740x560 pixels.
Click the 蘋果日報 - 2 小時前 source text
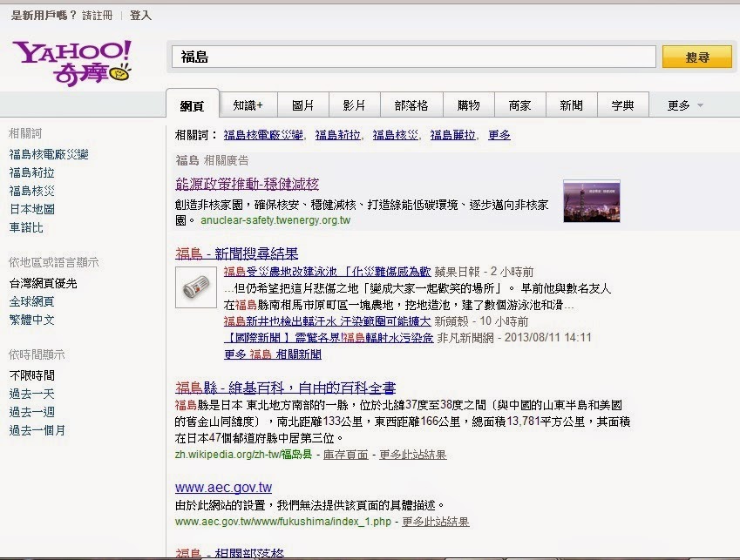tap(484, 272)
